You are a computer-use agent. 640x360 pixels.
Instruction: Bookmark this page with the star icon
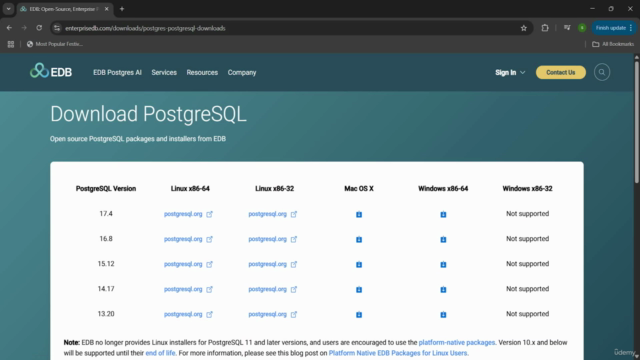coord(524,28)
